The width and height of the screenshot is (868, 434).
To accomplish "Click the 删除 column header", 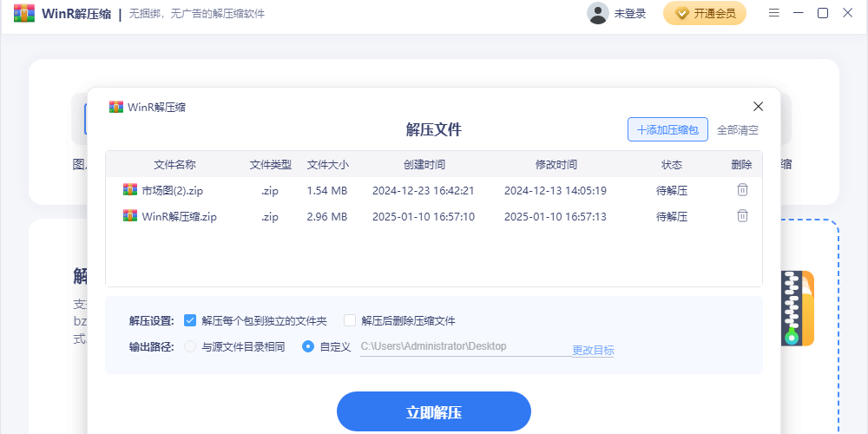I will pyautogui.click(x=742, y=164).
